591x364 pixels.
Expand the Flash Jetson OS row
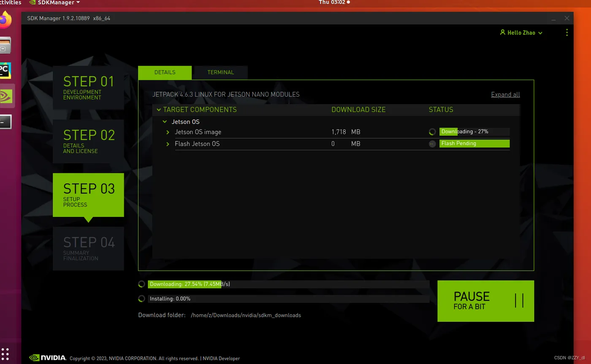point(168,144)
